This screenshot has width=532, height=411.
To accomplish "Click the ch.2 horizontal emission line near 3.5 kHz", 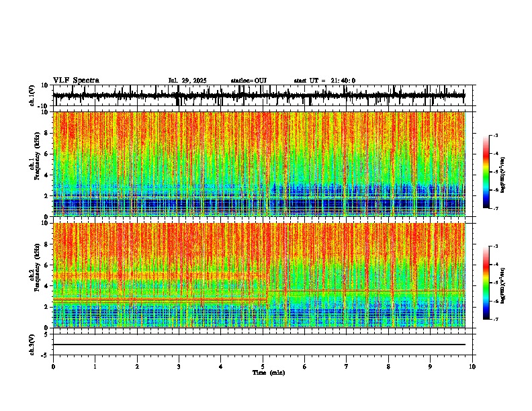I will tap(367, 291).
